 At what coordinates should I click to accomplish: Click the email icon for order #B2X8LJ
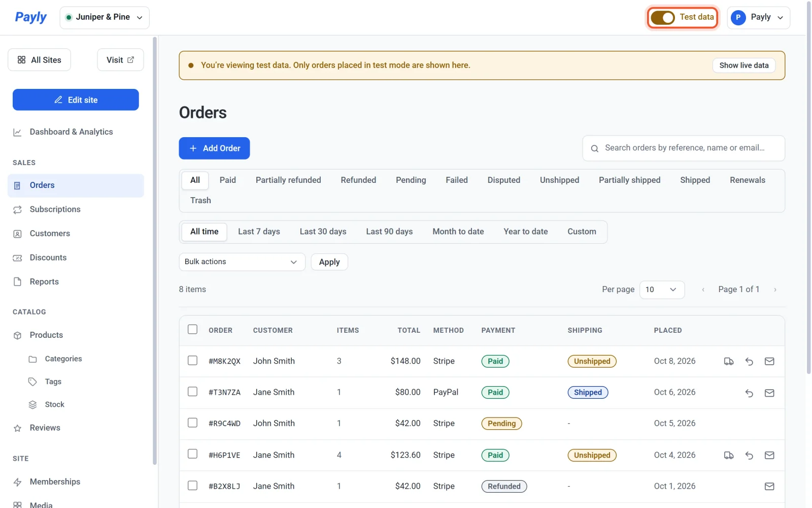769,487
